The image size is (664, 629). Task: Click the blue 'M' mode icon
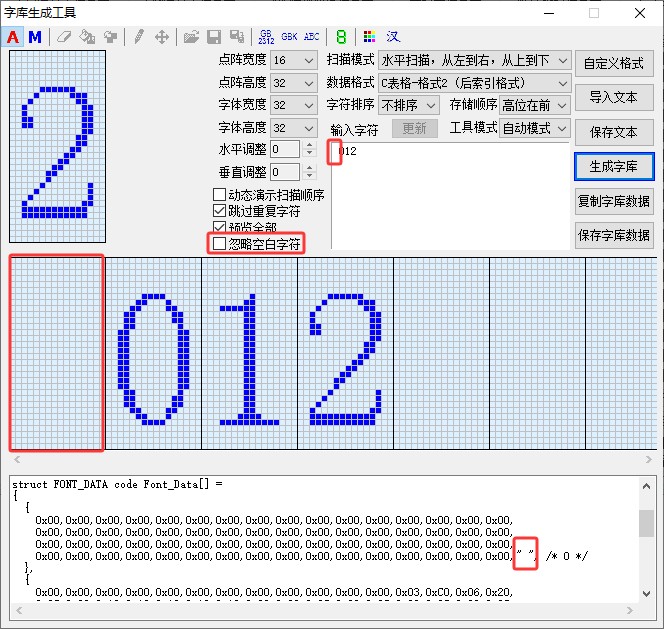[x=35, y=37]
